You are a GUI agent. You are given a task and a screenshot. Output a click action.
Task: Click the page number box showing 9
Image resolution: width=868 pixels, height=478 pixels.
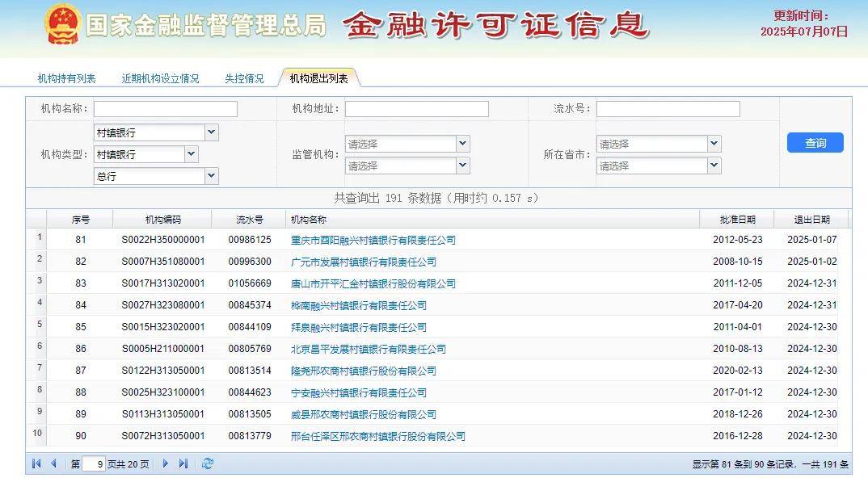coord(94,463)
